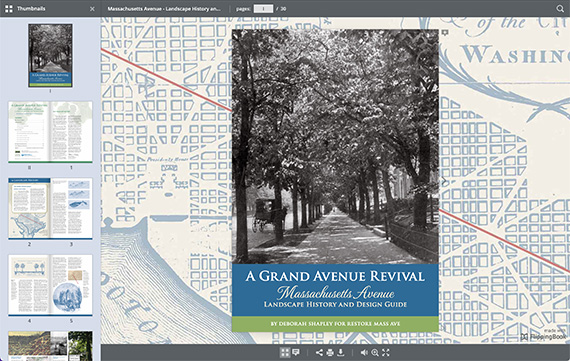
Task: Open the partially visible last thumbnail spread
Action: (50, 346)
